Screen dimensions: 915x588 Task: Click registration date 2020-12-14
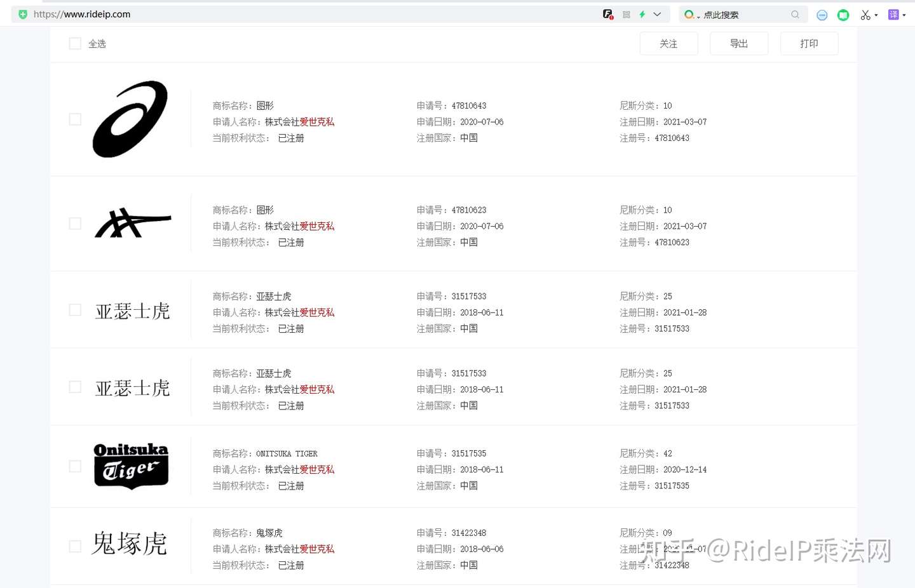click(x=685, y=470)
